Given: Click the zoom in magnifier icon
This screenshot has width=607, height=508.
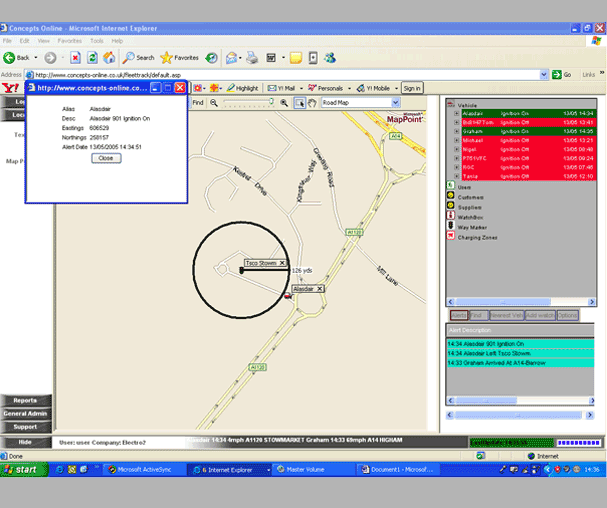Looking at the screenshot, I should coord(285,103).
